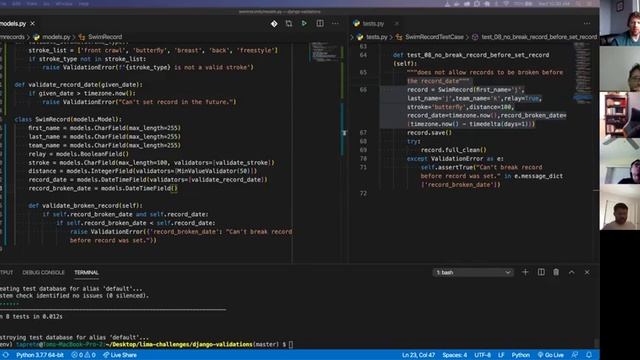This screenshot has width=640, height=360.
Task: Select the Python language mode in status bar
Action: (521, 355)
